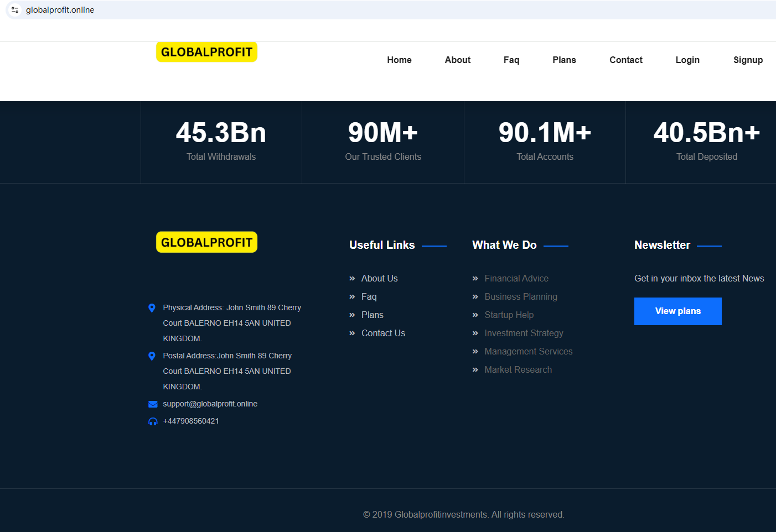
Task: Click the Postal Address location pin icon
Action: click(x=152, y=356)
